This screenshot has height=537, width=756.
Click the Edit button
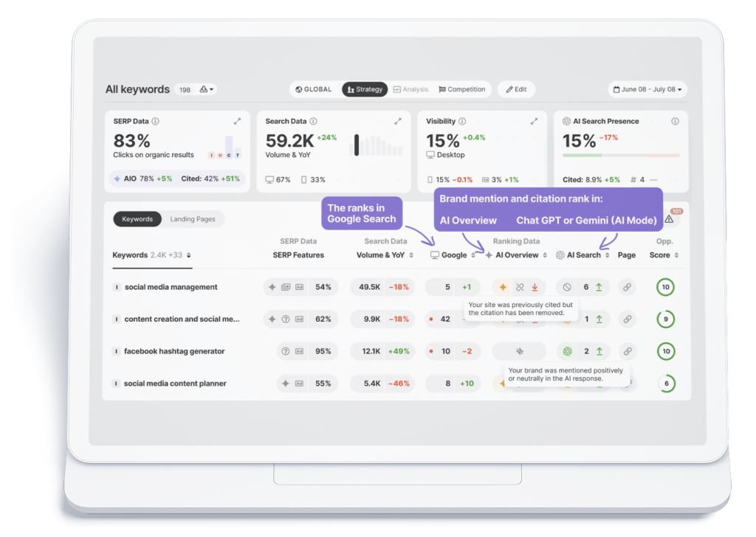tap(516, 89)
